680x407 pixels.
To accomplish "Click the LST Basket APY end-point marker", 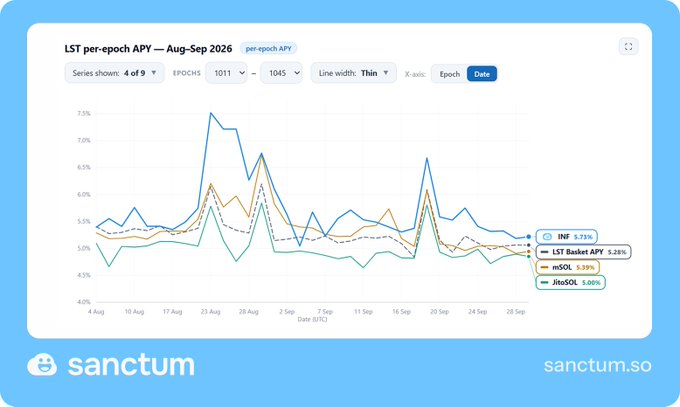I will pyautogui.click(x=529, y=245).
